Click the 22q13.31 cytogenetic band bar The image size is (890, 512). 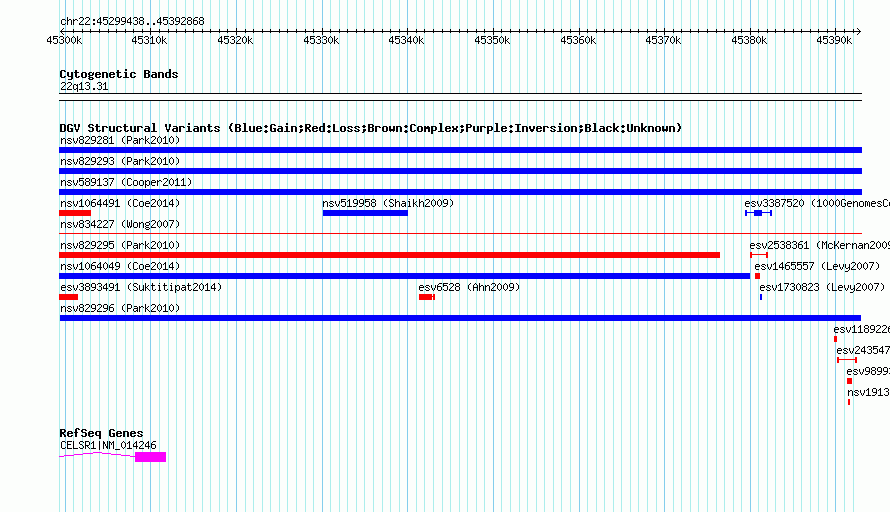click(460, 97)
